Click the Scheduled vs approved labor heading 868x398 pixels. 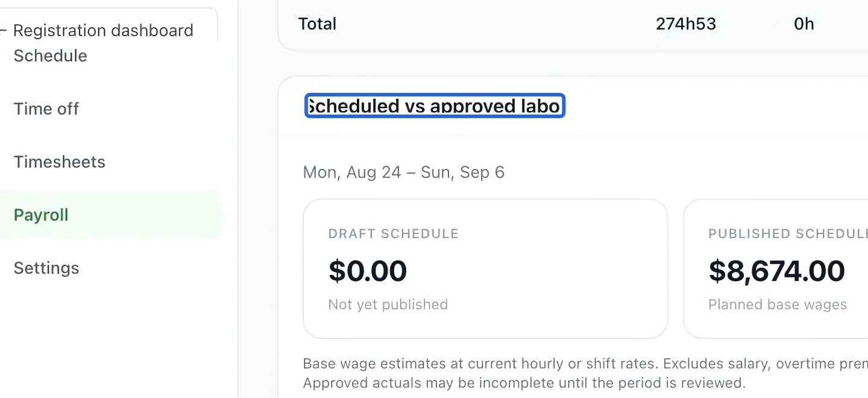pyautogui.click(x=435, y=106)
